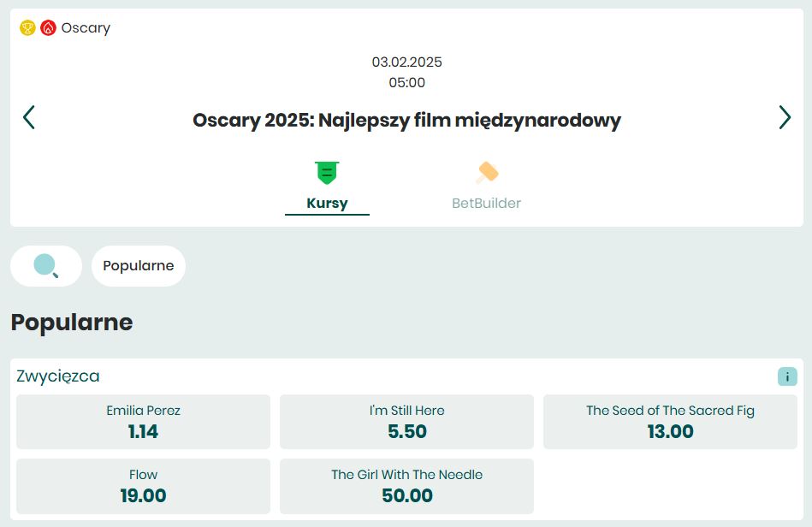Bet on Emilia Perez at 1.14
This screenshot has width=812, height=527.
[143, 422]
